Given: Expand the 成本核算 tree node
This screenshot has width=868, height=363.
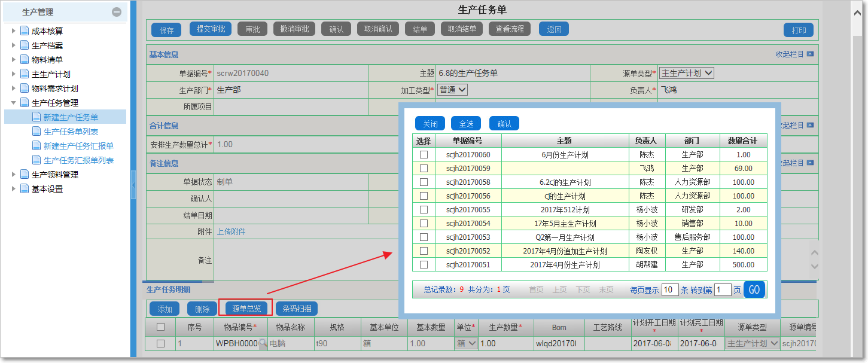Looking at the screenshot, I should (13, 30).
